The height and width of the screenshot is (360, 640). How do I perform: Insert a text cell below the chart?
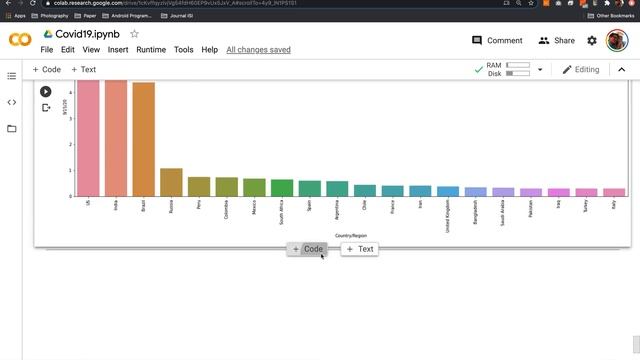360,249
